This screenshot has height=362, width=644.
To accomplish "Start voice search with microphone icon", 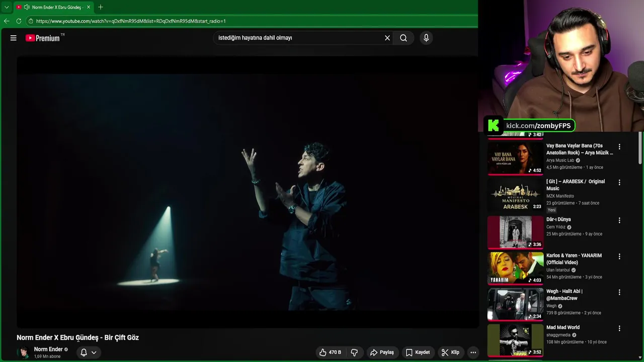I will click(426, 38).
